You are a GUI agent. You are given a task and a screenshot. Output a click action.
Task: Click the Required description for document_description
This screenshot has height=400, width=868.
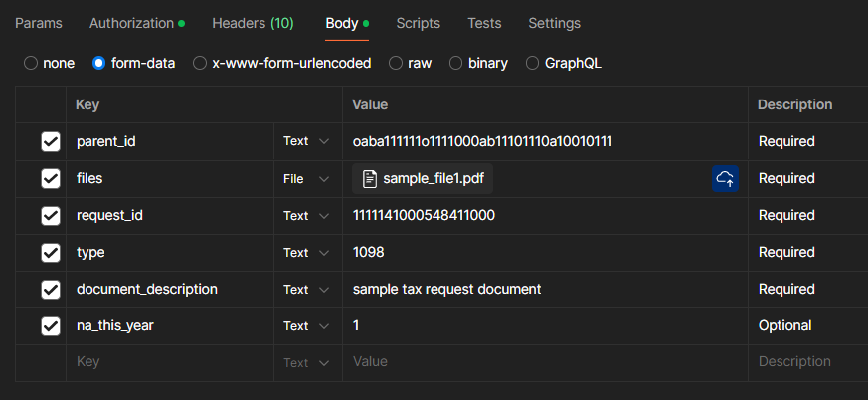coord(786,290)
